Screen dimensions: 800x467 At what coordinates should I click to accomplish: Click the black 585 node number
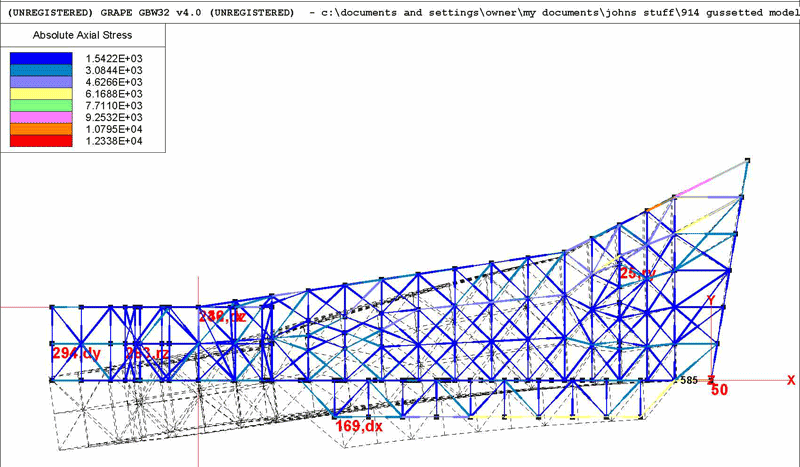(x=689, y=381)
